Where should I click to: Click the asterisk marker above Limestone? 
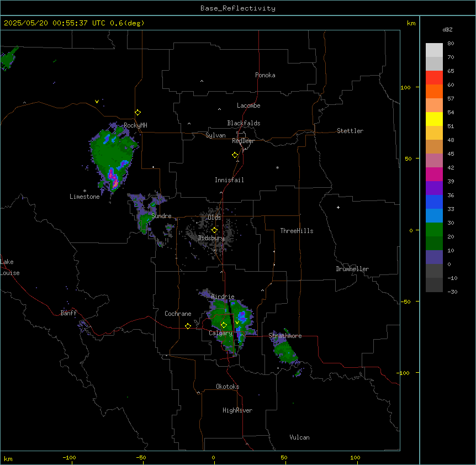click(x=84, y=191)
